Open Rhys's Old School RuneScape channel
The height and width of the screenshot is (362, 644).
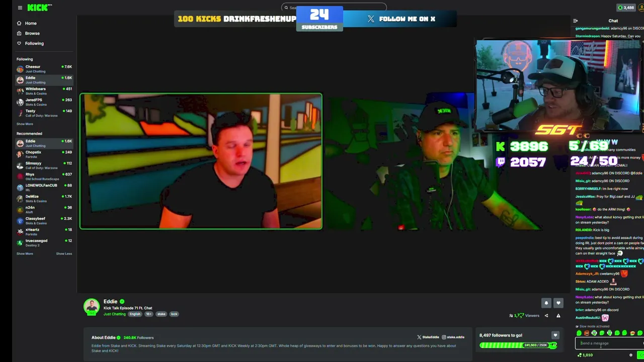[44, 176]
